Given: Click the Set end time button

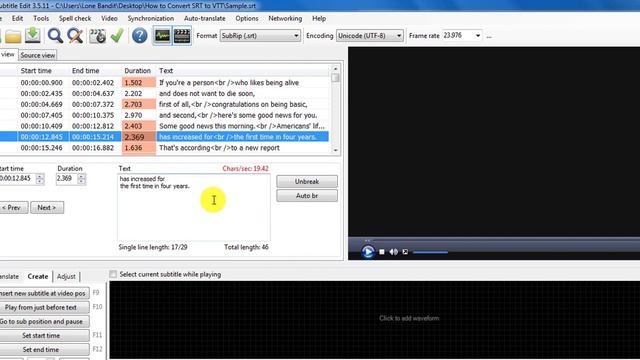Looking at the screenshot, I should coord(44,350).
